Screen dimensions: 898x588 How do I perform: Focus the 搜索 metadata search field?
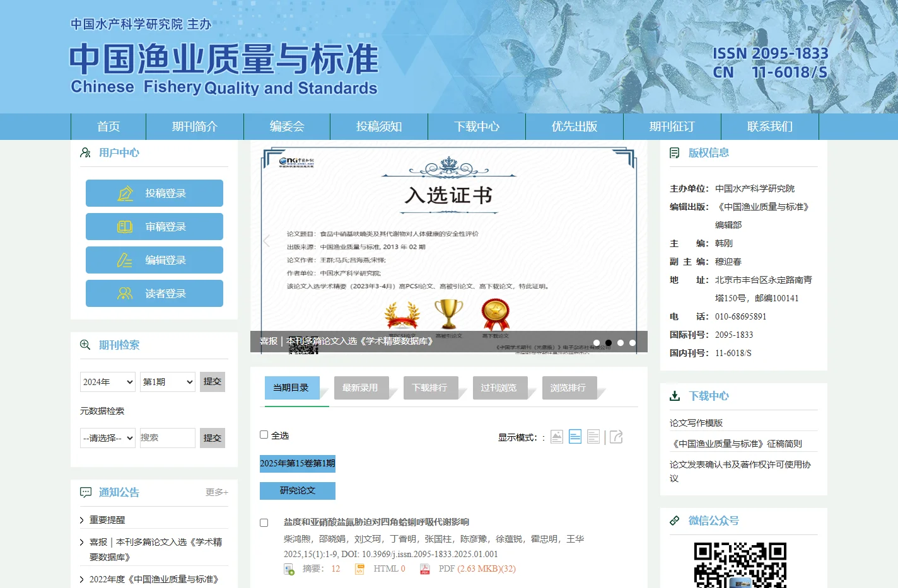[167, 438]
